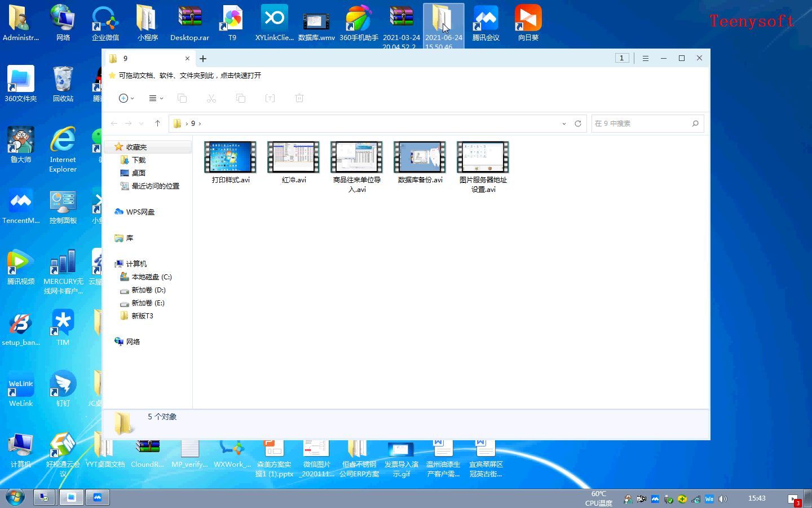Select the 鲁大师 desktop icon
This screenshot has height=508, width=812.
tap(21, 145)
